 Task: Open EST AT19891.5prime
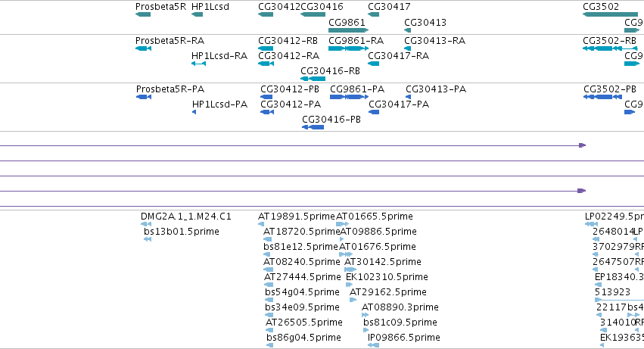(x=297, y=217)
